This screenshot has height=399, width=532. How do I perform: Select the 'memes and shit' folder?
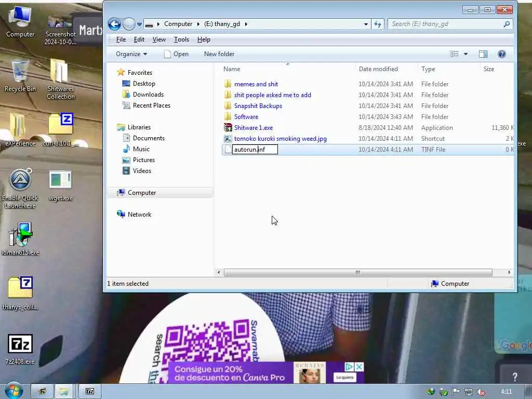256,84
